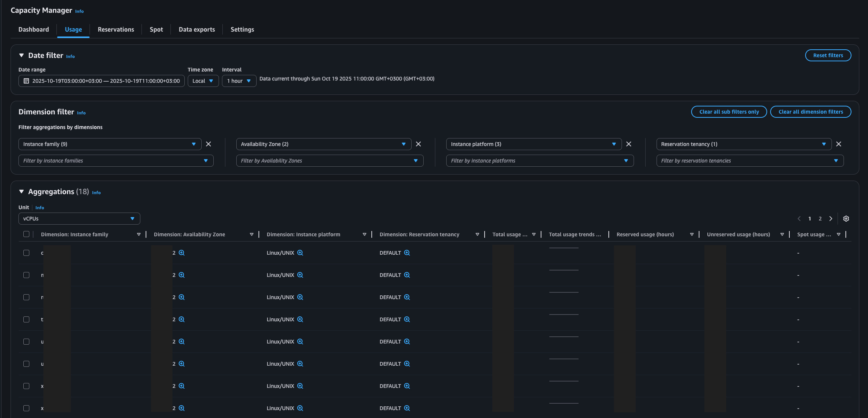
Task: Click the Reset filters button
Action: (828, 55)
